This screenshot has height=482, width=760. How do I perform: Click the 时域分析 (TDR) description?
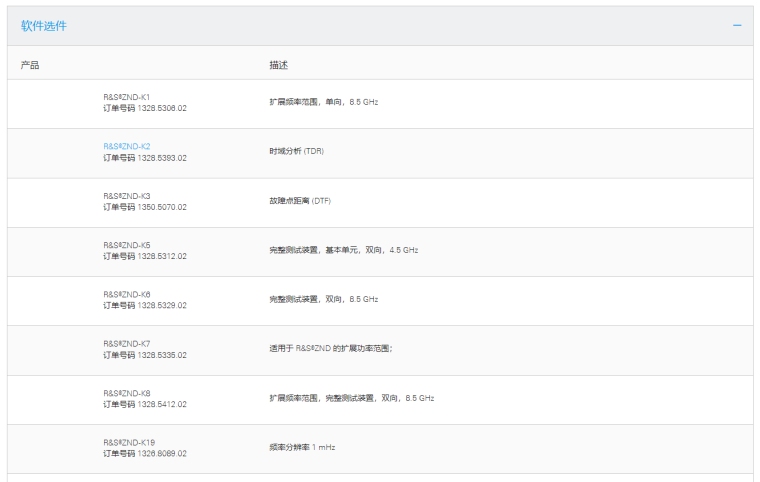(x=296, y=151)
